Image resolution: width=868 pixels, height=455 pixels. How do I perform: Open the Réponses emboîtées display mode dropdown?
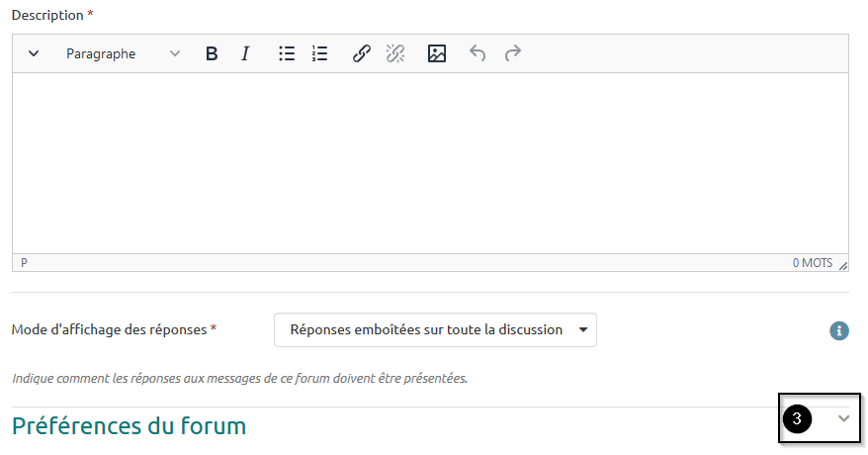click(435, 330)
